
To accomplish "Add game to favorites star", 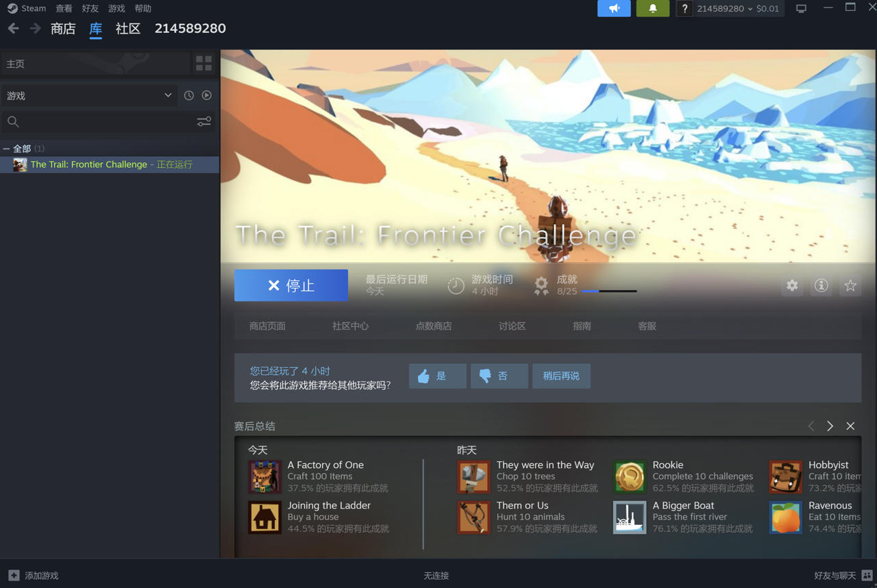I will [850, 285].
